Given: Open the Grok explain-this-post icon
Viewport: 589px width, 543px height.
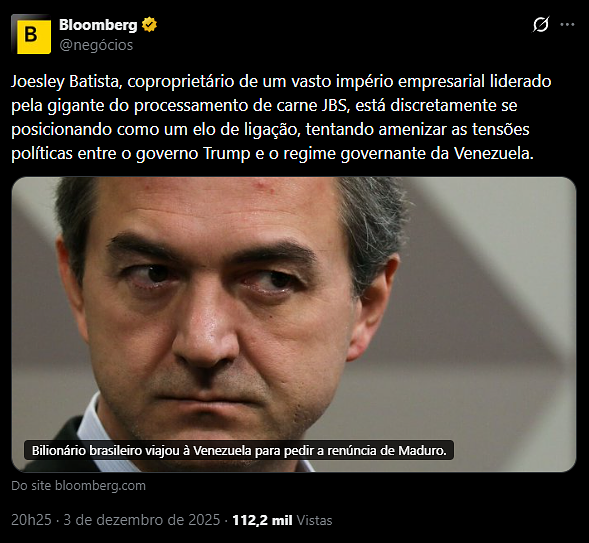Looking at the screenshot, I should (541, 24).
